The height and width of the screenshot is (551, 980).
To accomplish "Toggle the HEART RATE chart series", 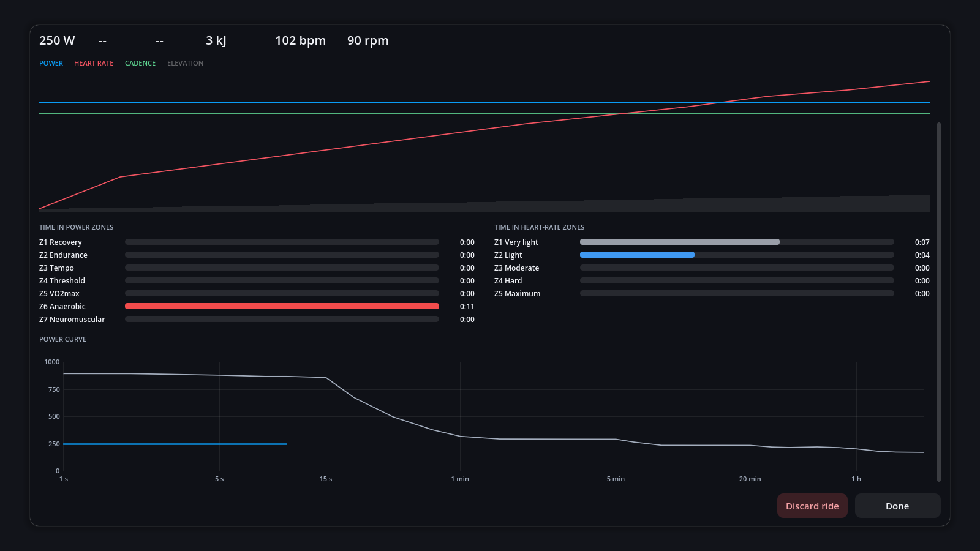I will click(x=94, y=63).
